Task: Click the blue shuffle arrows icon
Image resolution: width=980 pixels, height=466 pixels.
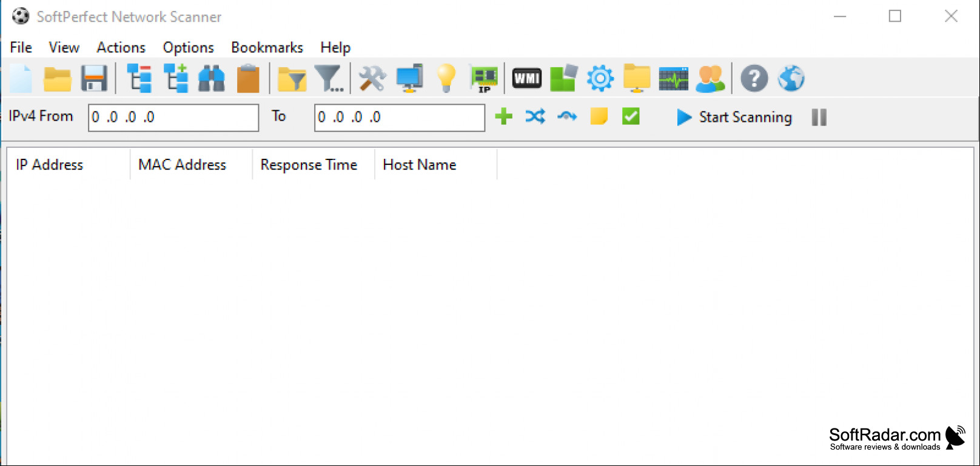Action: click(535, 116)
